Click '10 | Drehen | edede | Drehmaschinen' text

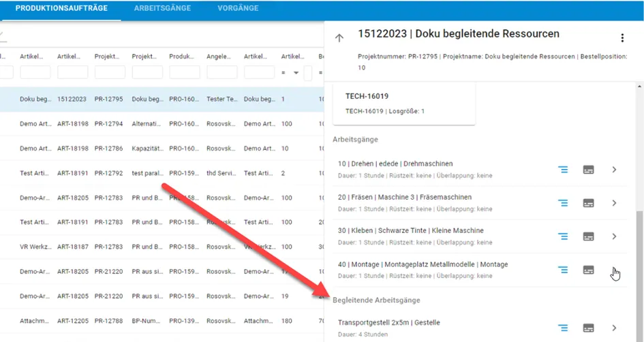click(x=395, y=164)
